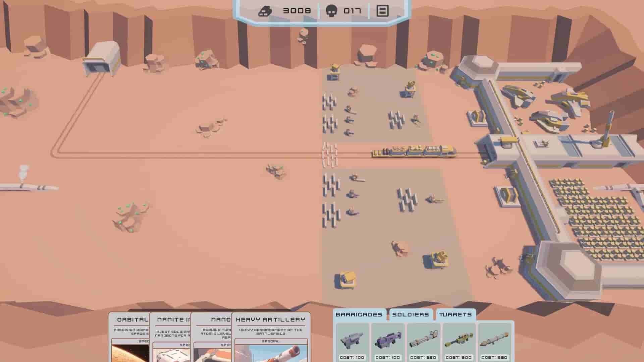
Task: Switch to the Soldiers tab
Action: click(x=410, y=314)
